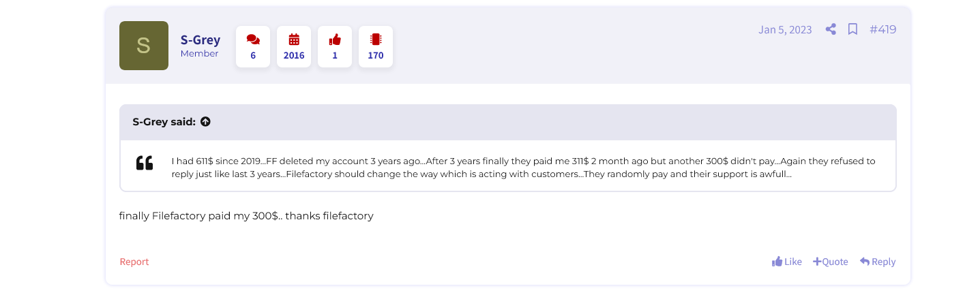The width and height of the screenshot is (980, 297).
Task: Click the Jan 5, 2023 post date
Action: click(x=785, y=30)
